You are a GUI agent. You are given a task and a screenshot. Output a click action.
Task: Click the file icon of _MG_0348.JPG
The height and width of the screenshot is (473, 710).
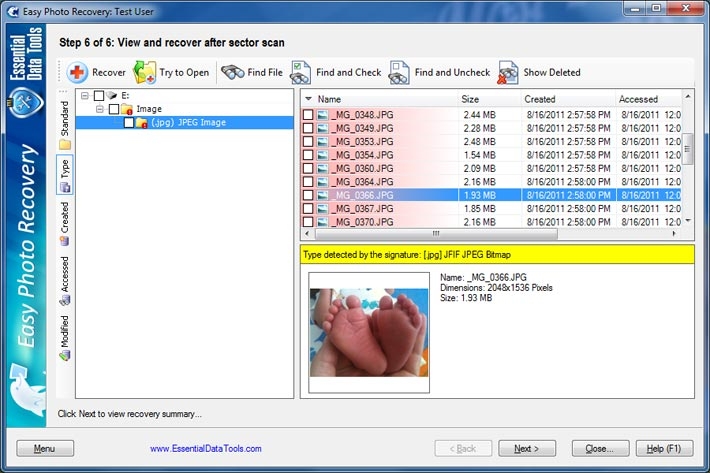(323, 115)
